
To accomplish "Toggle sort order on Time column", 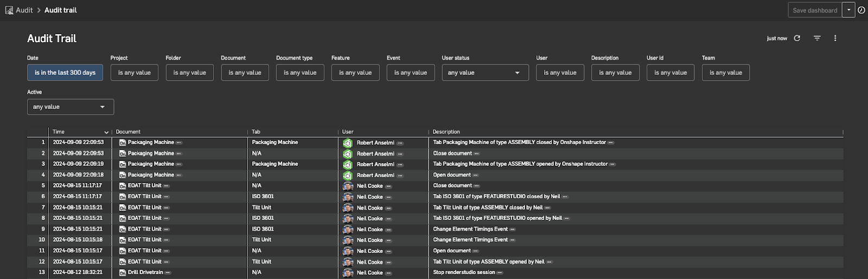I will coord(106,132).
